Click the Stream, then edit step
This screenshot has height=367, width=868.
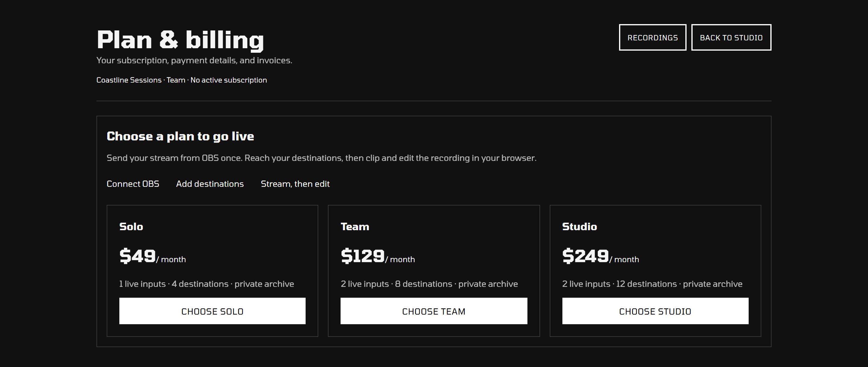pyautogui.click(x=295, y=184)
